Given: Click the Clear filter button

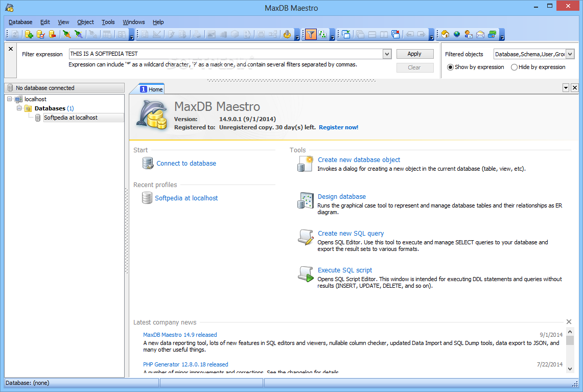Looking at the screenshot, I should (x=414, y=67).
